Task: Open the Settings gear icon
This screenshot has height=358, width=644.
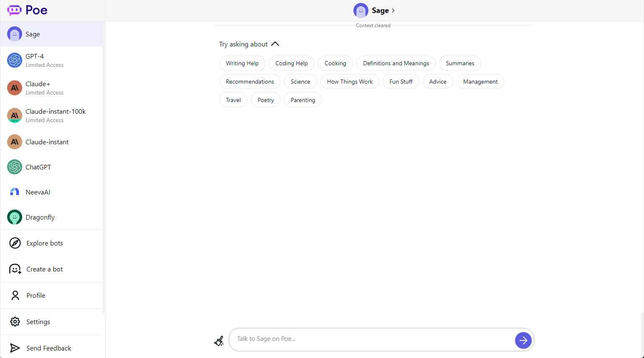Action: coord(15,322)
